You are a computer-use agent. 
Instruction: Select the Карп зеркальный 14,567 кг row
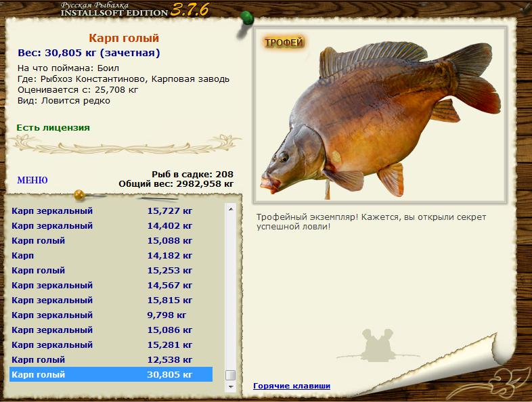[111, 286]
